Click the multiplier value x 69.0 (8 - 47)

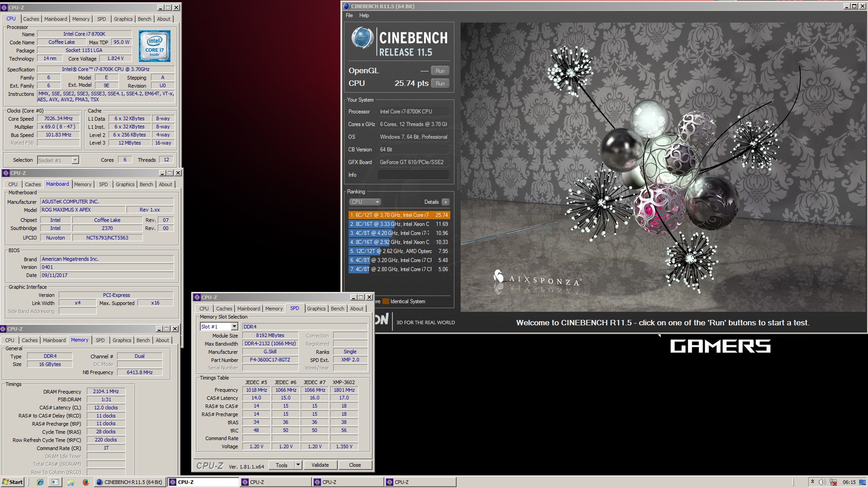pyautogui.click(x=58, y=127)
